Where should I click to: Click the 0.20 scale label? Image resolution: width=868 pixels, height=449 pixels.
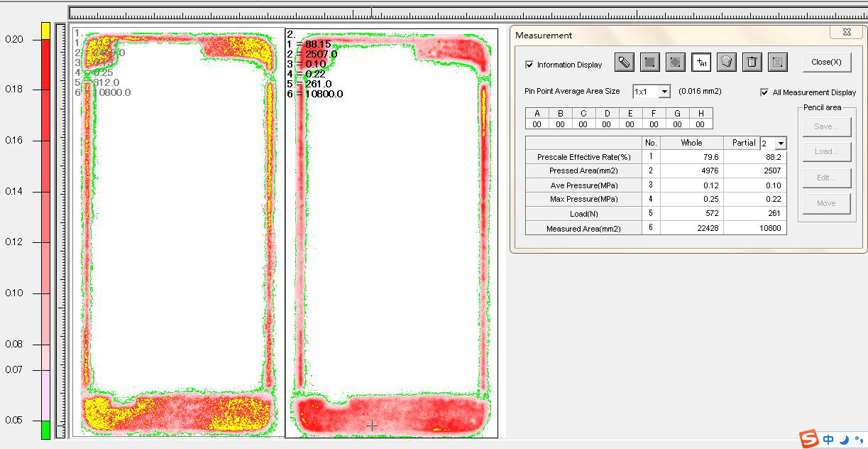(x=13, y=40)
